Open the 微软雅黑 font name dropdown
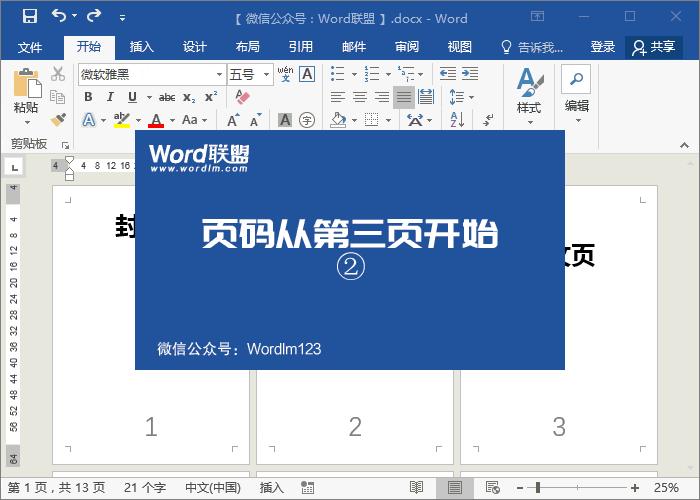This screenshot has width=700, height=500. coord(219,75)
